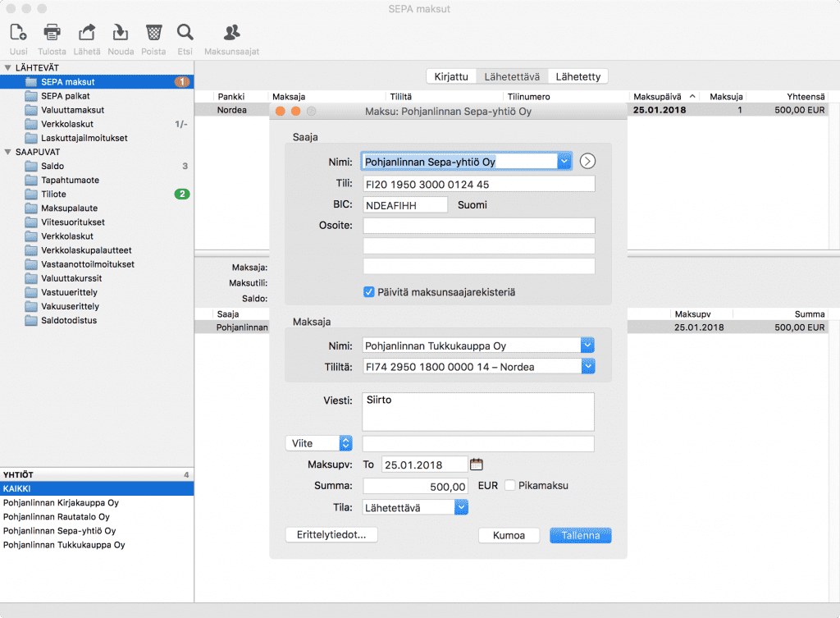
Task: Enable the Pikamaksu checkbox
Action: coord(510,485)
